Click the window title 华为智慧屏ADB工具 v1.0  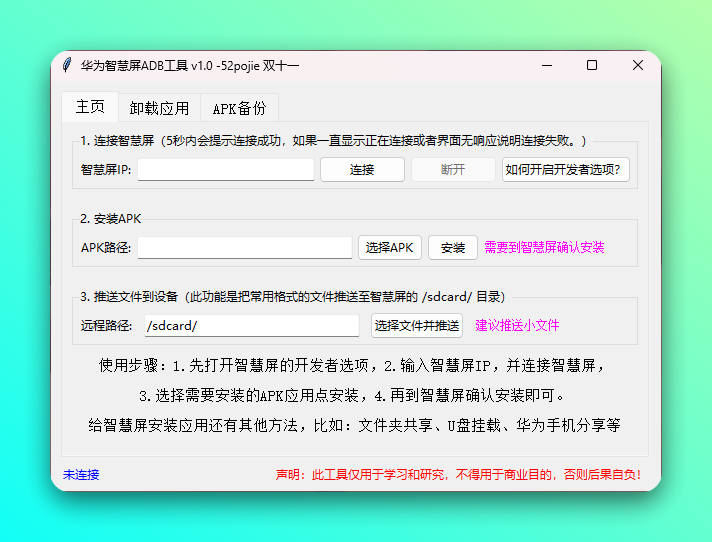190,66
